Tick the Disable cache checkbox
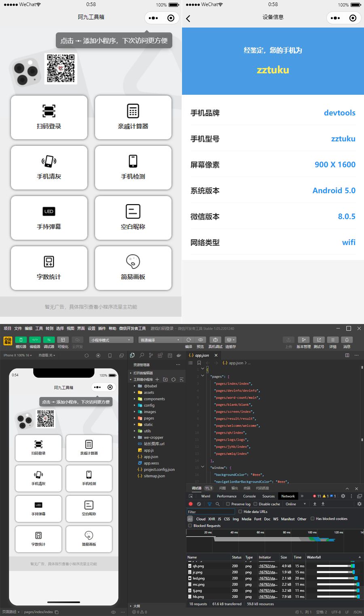The height and width of the screenshot is (616, 364). [255, 504]
